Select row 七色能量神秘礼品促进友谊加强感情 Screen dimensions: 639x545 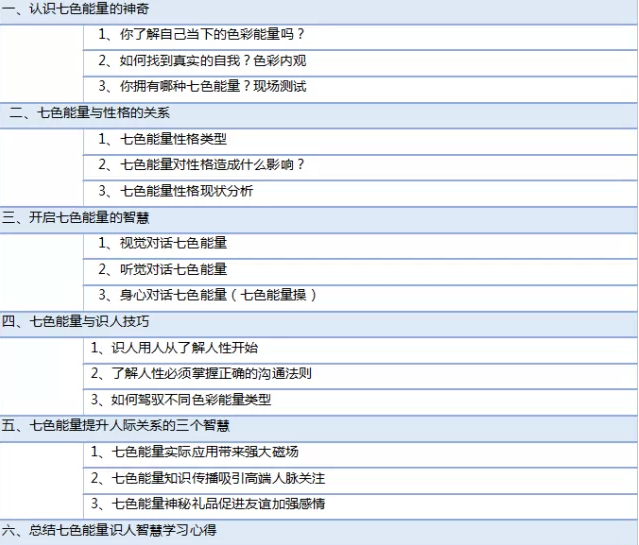[360, 506]
